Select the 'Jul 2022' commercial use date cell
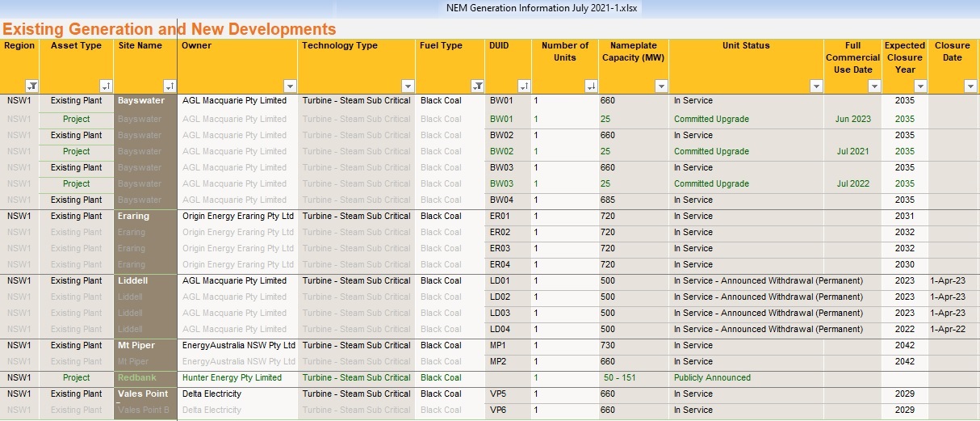The image size is (980, 421). click(853, 183)
